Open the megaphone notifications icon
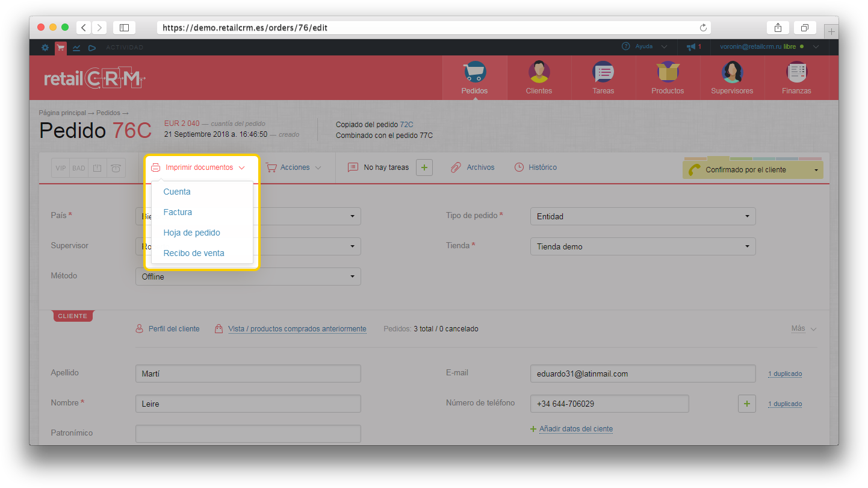868x488 pixels. 691,46
